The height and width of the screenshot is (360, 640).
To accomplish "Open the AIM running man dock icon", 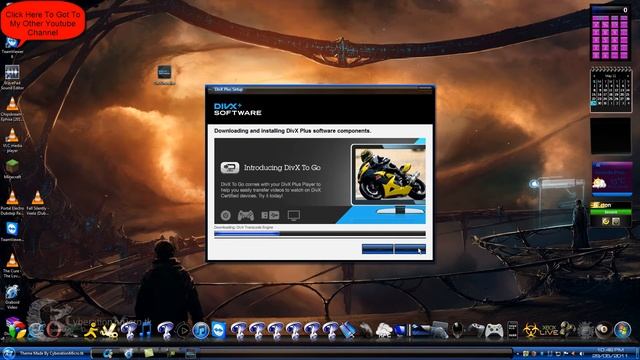I will (91, 331).
